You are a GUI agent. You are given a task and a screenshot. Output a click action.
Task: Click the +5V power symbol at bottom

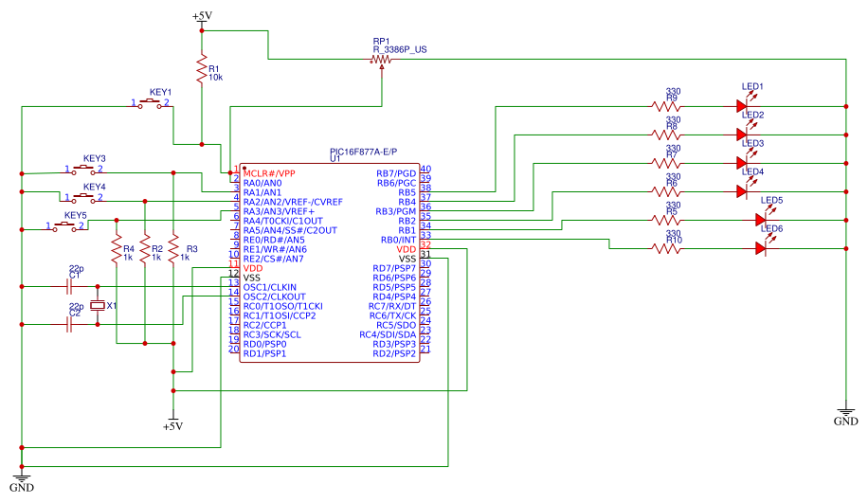coord(172,422)
